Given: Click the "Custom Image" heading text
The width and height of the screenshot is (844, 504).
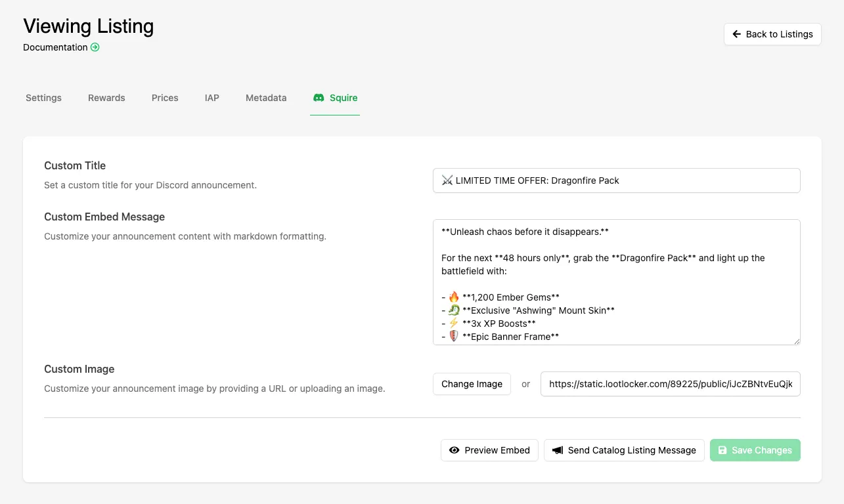Looking at the screenshot, I should (x=79, y=369).
